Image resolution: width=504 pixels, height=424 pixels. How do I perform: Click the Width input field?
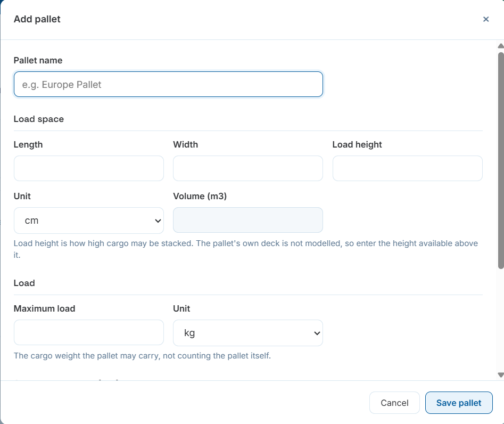[248, 168]
